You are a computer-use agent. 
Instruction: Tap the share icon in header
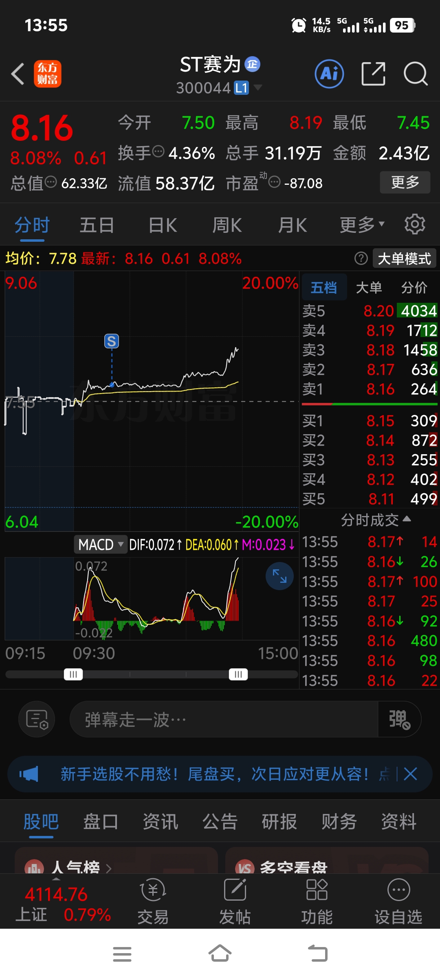373,74
